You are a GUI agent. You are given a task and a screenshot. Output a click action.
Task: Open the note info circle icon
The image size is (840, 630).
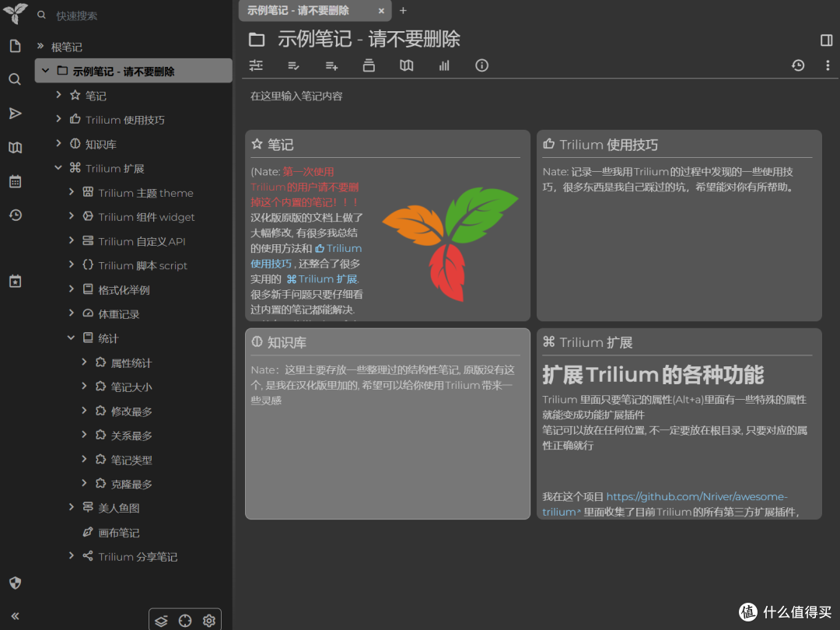pyautogui.click(x=481, y=65)
